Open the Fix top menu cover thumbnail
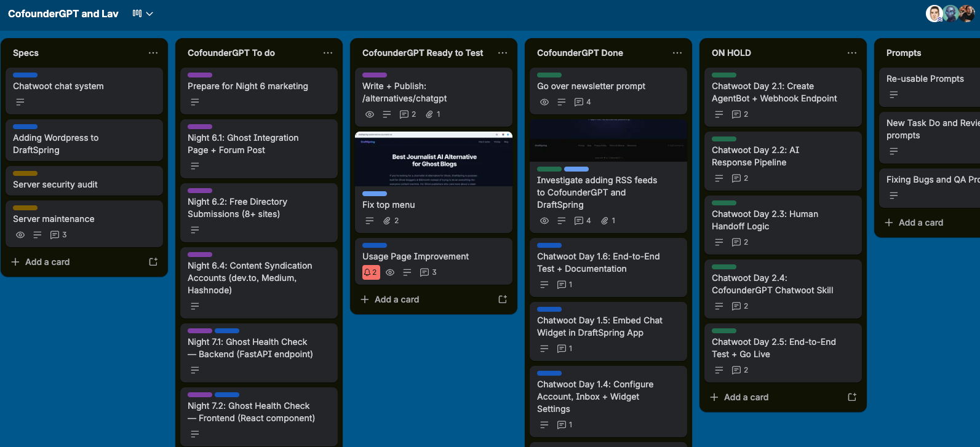 pos(434,159)
